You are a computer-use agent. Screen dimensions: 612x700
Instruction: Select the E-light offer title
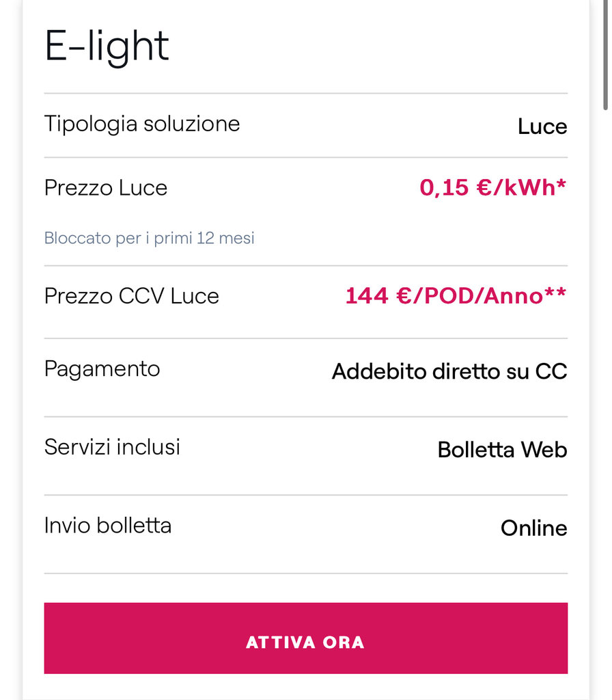[107, 47]
